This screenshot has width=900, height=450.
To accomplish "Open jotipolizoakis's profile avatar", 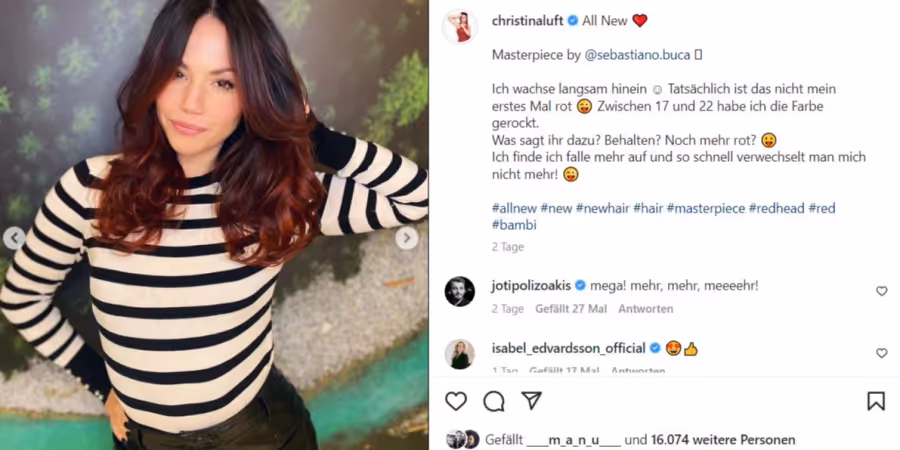I will point(460,292).
